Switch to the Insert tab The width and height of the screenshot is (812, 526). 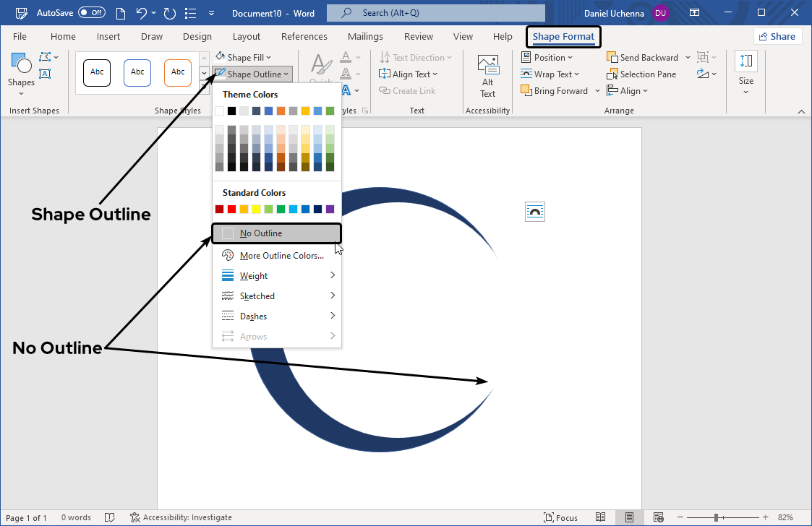pyautogui.click(x=108, y=37)
